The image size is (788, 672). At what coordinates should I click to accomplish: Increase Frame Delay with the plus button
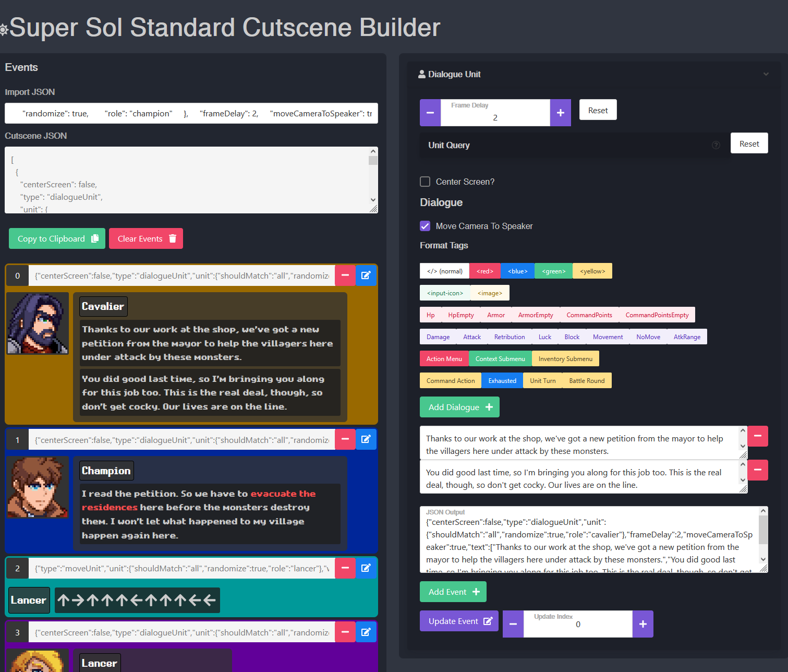coord(560,112)
